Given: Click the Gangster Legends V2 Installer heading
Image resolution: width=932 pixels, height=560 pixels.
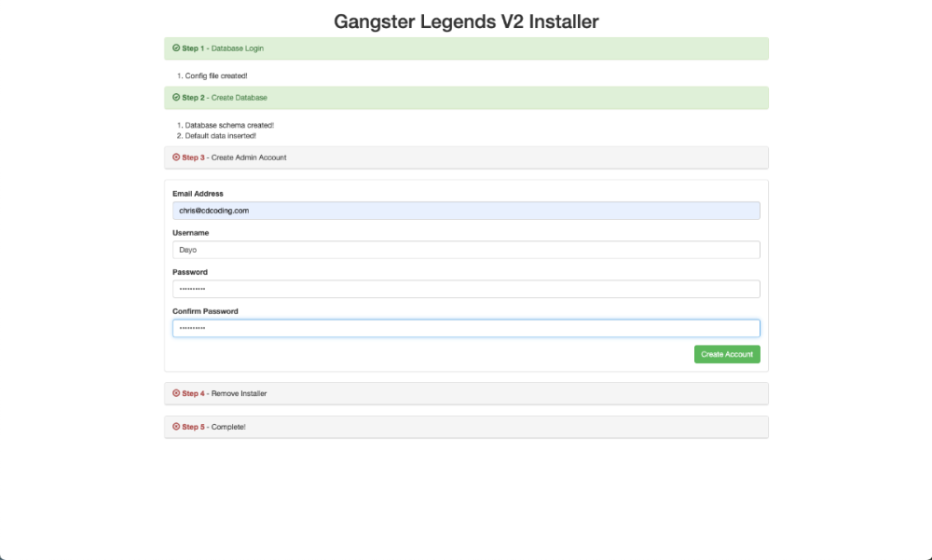Looking at the screenshot, I should click(466, 20).
